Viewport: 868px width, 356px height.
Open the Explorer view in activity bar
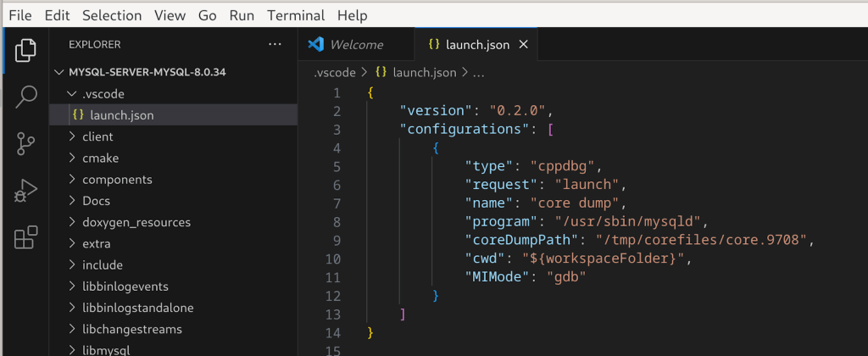(x=25, y=50)
